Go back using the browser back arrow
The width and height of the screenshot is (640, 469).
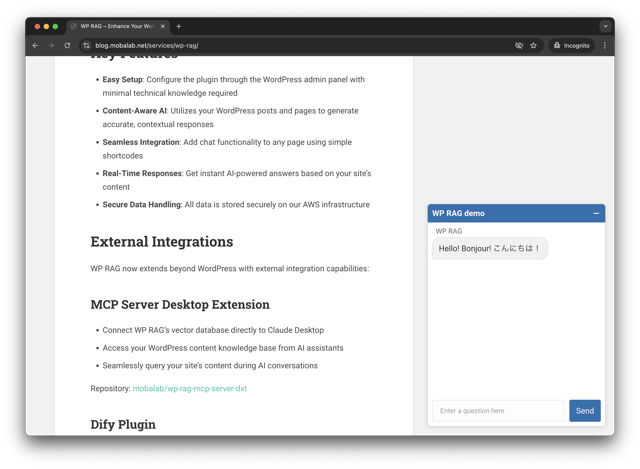[35, 45]
